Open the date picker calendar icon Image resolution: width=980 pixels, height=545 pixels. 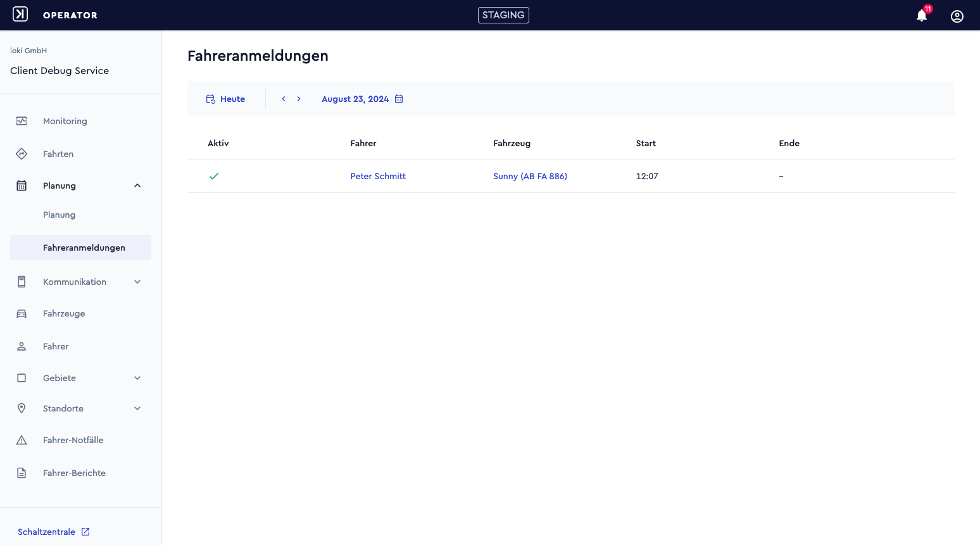[x=399, y=99]
